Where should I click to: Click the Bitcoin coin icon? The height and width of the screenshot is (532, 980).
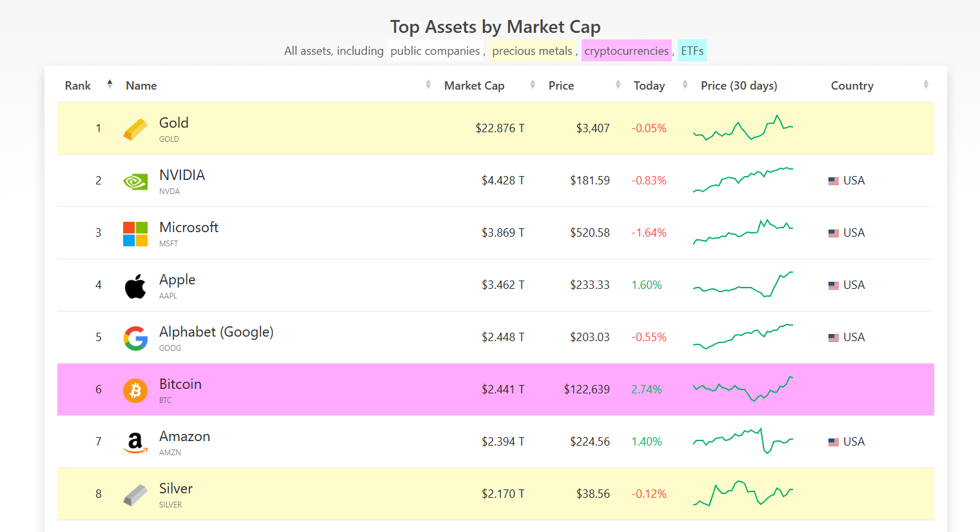(x=135, y=390)
